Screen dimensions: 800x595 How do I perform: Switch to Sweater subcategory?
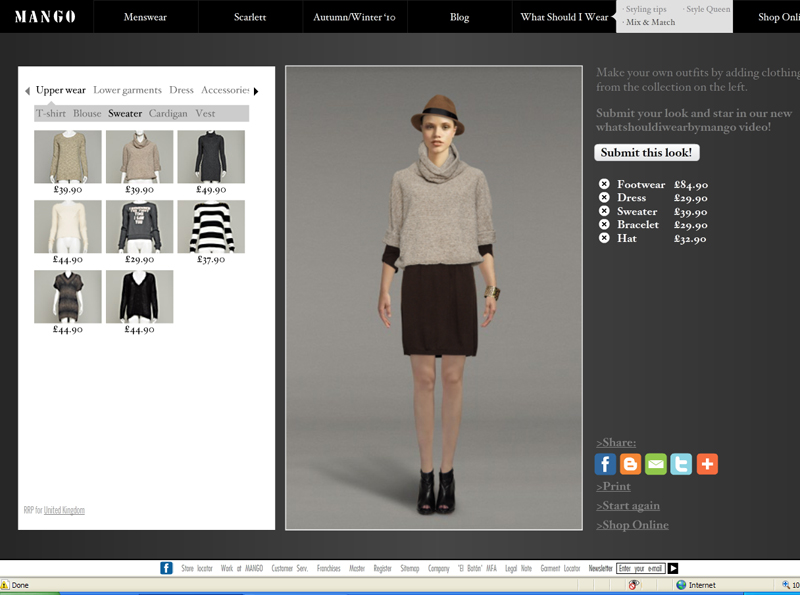coord(125,113)
